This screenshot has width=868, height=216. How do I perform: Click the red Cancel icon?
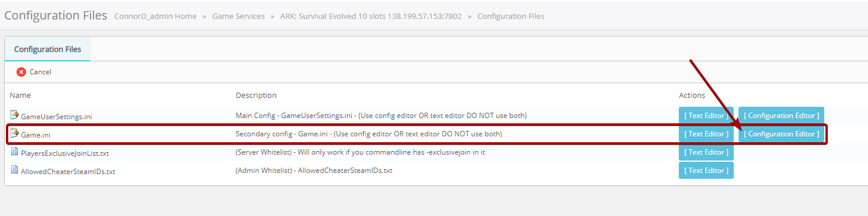[21, 72]
